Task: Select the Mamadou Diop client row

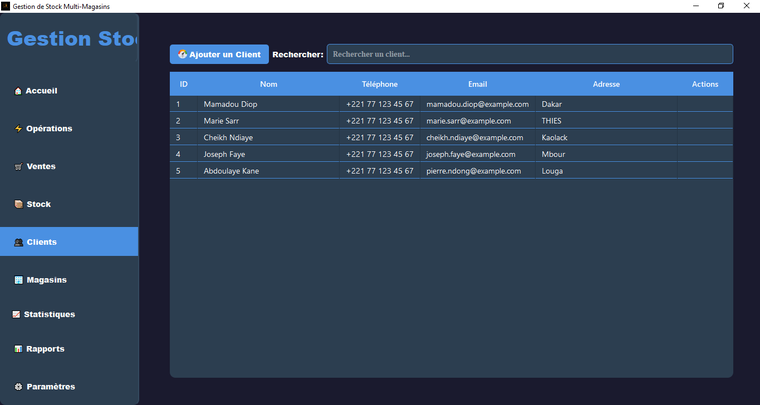Action: click(x=230, y=104)
